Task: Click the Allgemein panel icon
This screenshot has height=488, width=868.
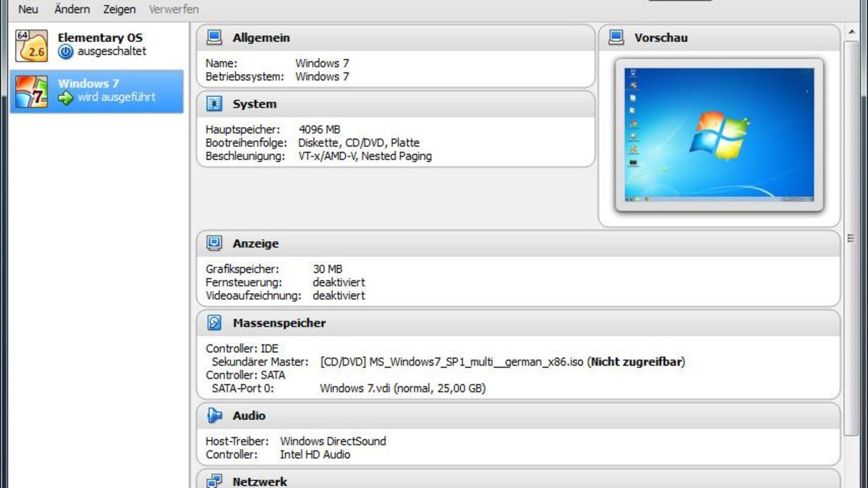Action: 213,37
